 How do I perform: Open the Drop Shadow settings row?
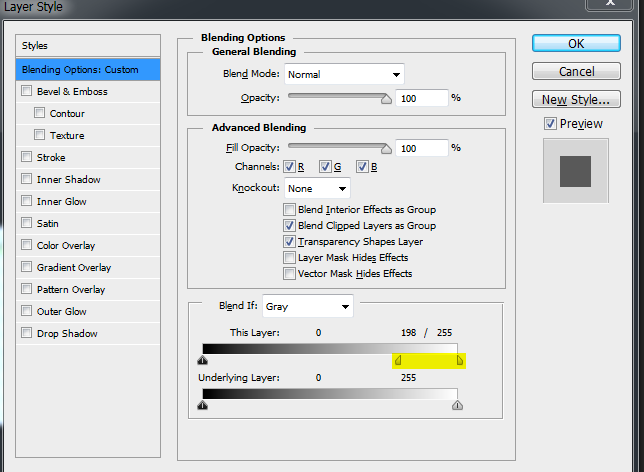88,333
